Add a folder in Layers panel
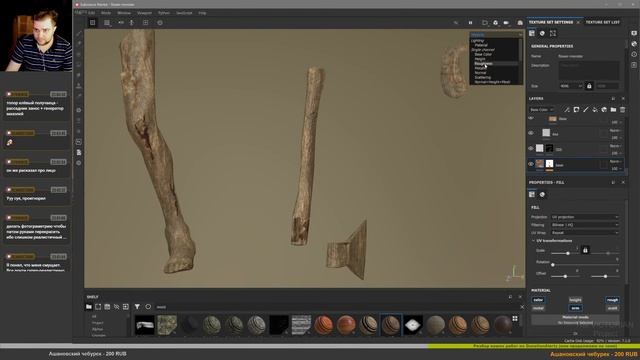The height and width of the screenshot is (360, 640). click(x=613, y=109)
